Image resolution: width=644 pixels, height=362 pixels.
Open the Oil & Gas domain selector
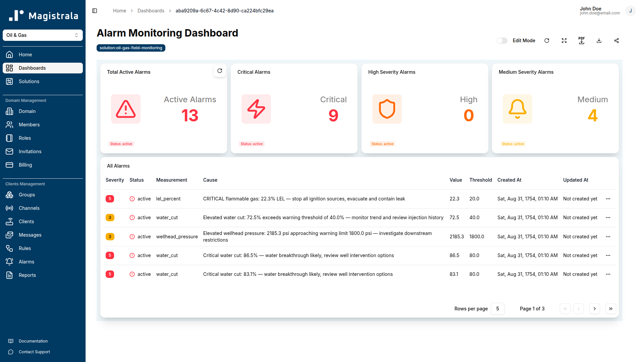coord(43,35)
